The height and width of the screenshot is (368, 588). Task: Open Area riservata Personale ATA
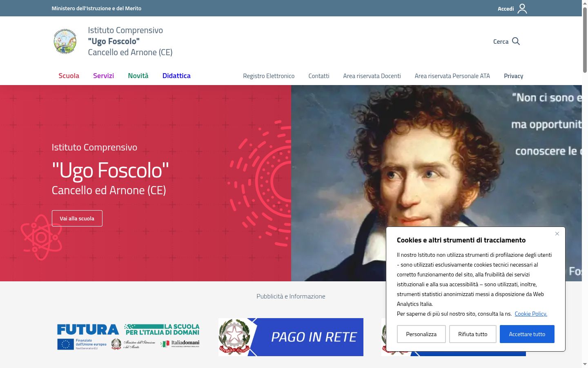click(x=452, y=76)
